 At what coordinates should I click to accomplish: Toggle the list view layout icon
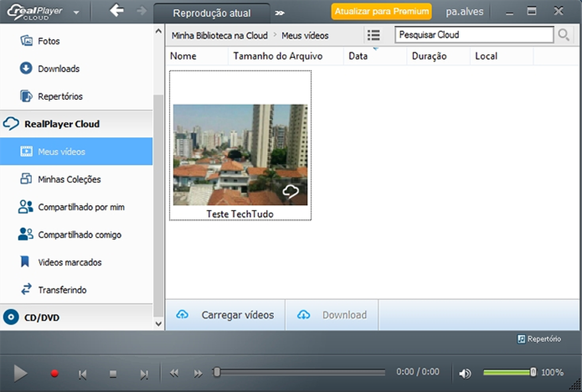373,35
